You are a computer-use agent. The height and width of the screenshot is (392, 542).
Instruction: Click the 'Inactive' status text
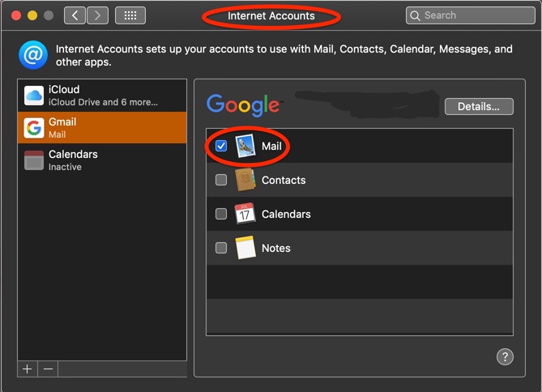[x=65, y=167]
